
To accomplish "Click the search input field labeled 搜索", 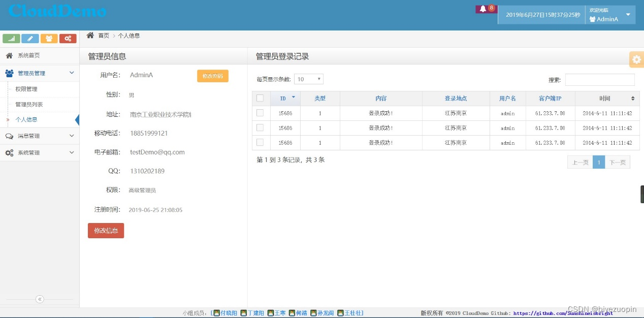I will [x=600, y=80].
